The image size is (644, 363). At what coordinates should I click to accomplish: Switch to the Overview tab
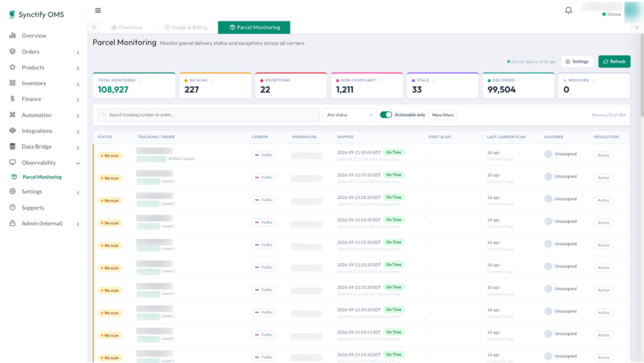coord(126,27)
